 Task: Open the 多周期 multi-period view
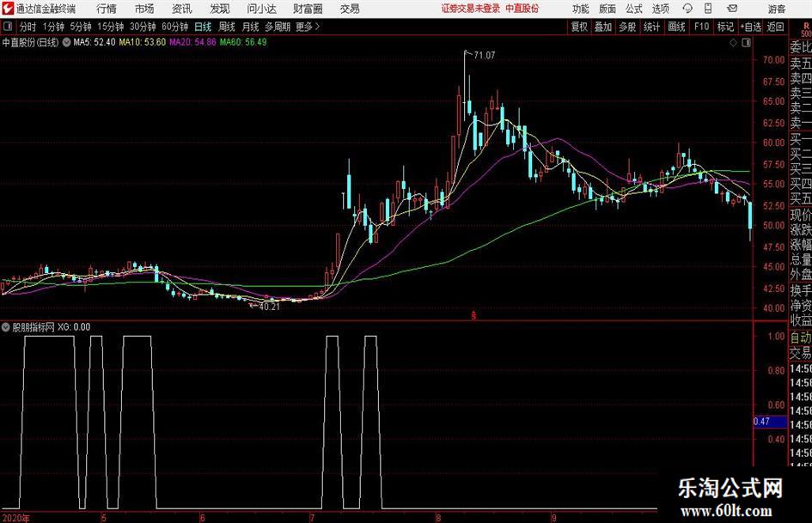278,27
